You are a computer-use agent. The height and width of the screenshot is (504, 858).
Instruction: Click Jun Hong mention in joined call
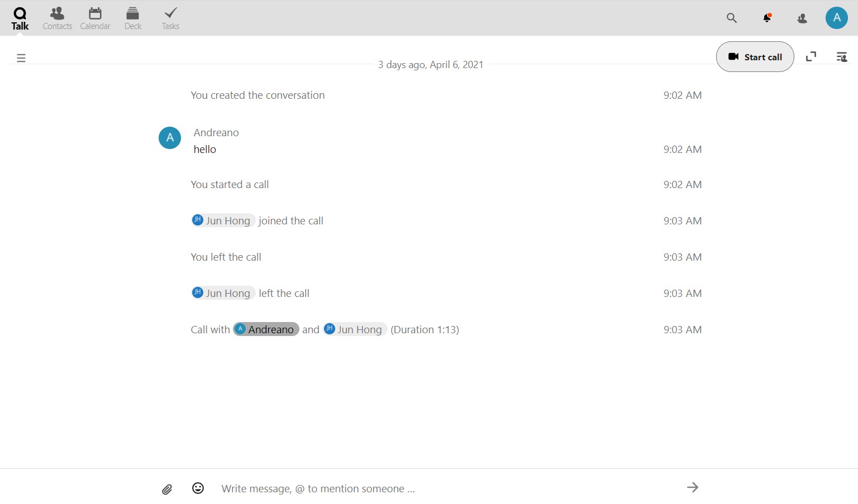223,220
